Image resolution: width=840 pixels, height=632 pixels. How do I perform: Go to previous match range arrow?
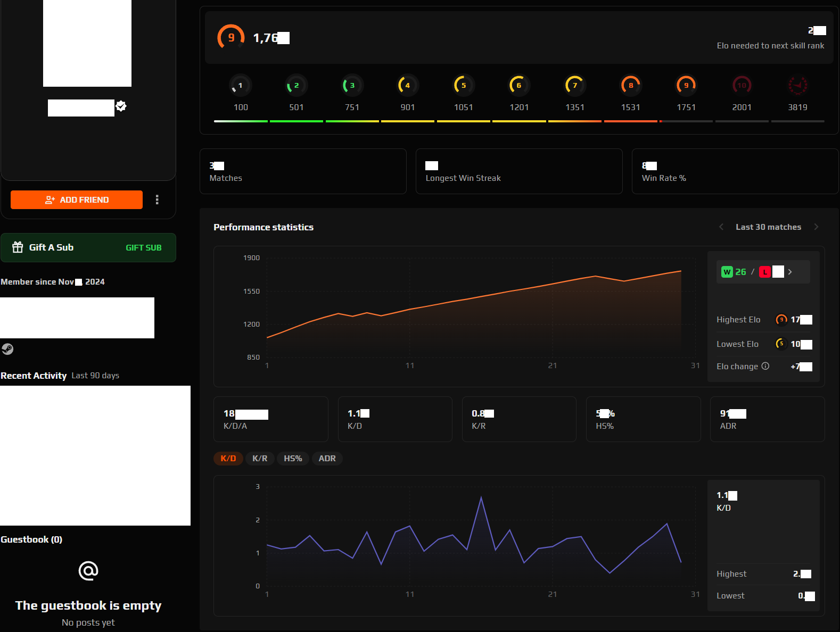tap(721, 227)
